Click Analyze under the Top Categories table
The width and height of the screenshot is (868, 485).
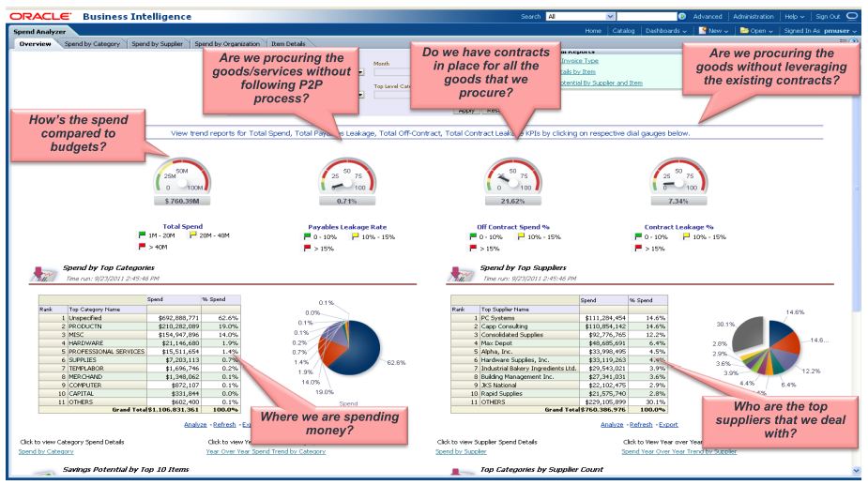point(195,425)
